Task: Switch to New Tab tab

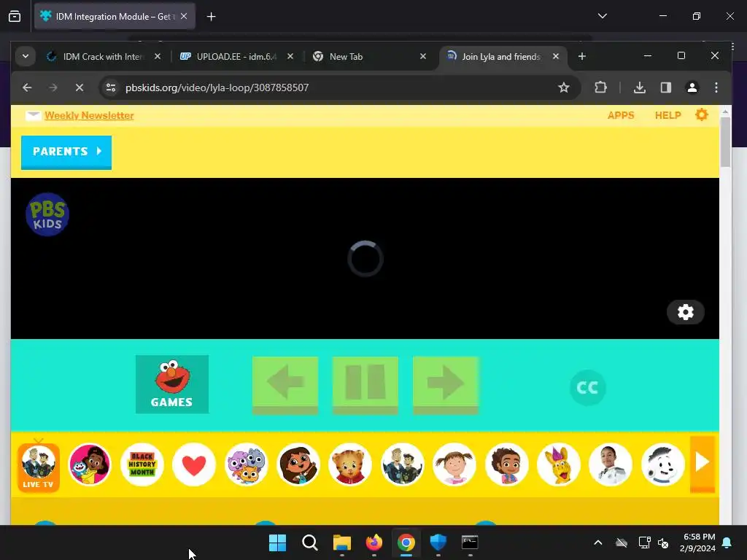Action: [x=370, y=57]
